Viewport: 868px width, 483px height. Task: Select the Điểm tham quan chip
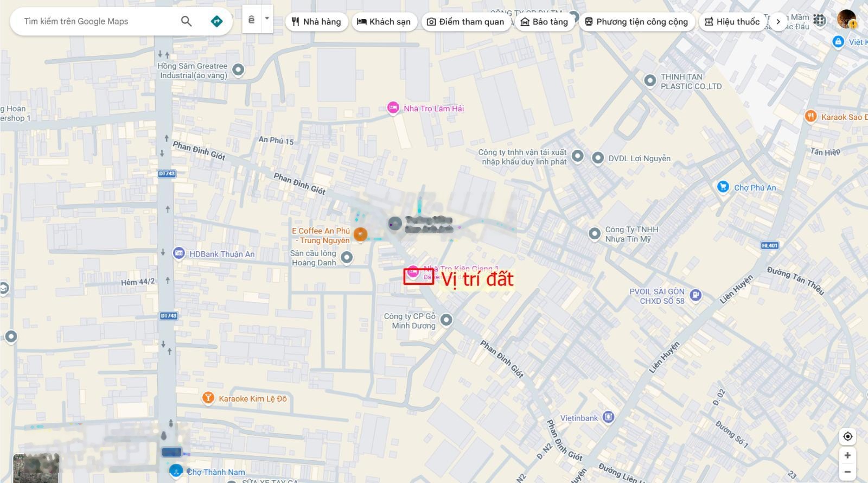[465, 22]
